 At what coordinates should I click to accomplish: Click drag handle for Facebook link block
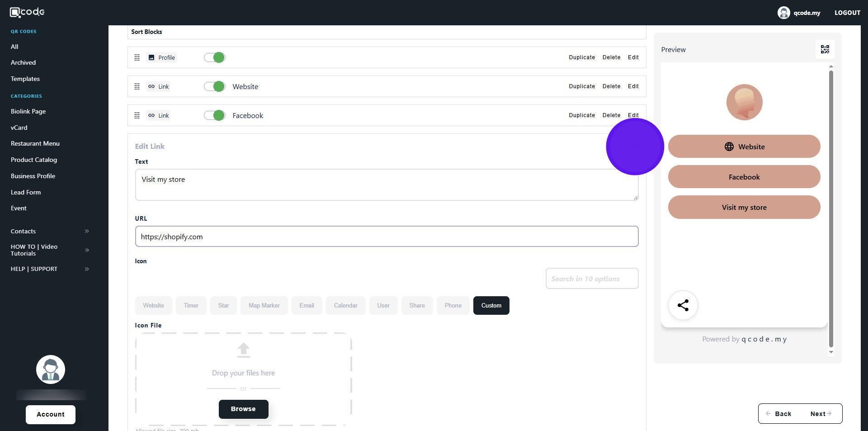point(137,115)
